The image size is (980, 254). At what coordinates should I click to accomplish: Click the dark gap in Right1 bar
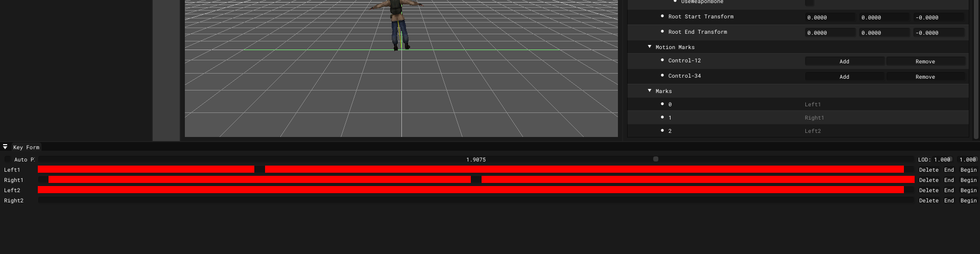476,179
